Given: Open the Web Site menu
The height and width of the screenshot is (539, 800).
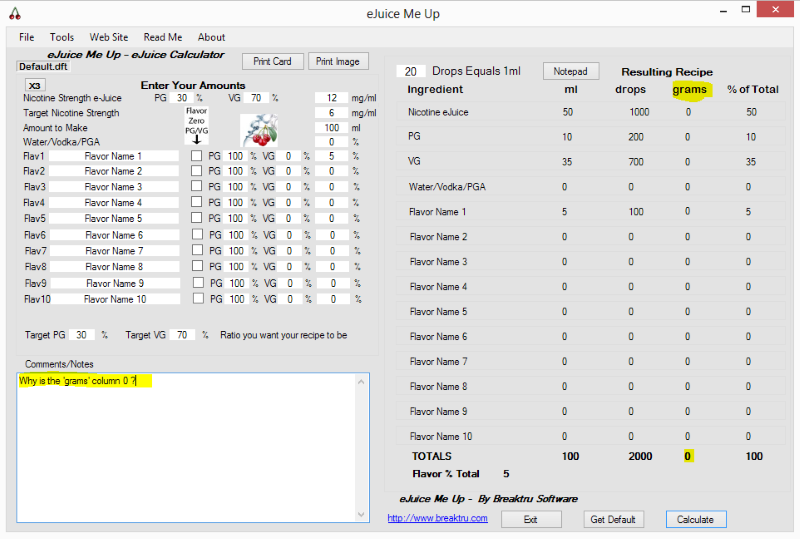Looking at the screenshot, I should coord(109,37).
